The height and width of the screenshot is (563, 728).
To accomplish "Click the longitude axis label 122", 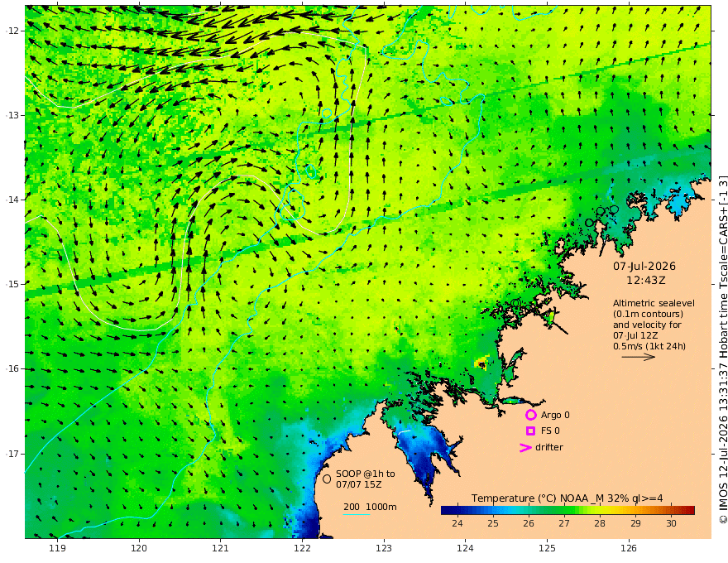I will click(x=302, y=548).
